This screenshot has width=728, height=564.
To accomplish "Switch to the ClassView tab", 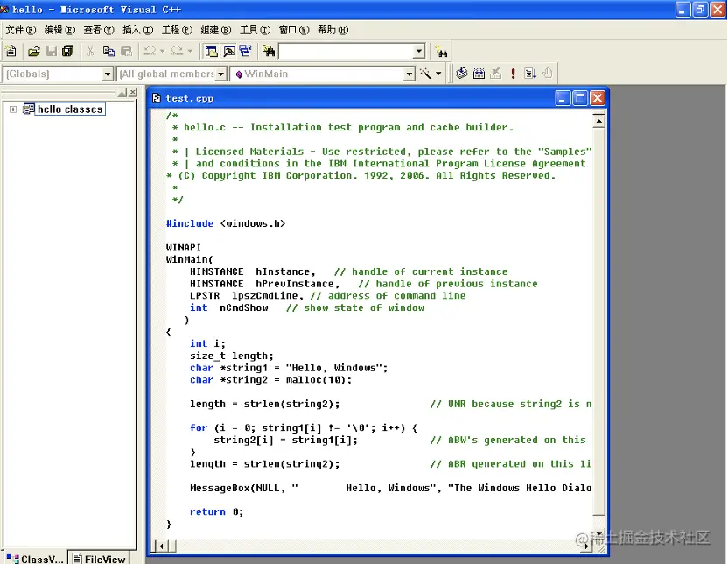I will pos(35,559).
